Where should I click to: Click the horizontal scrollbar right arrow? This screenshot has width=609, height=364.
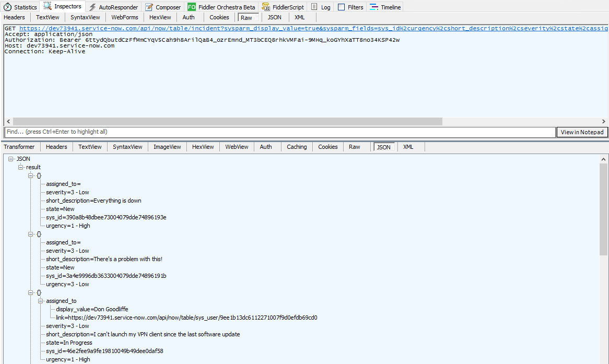604,122
